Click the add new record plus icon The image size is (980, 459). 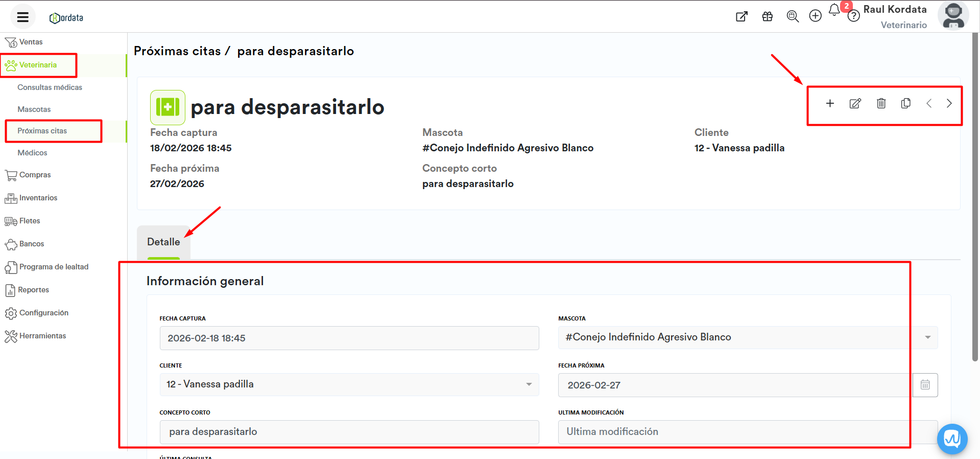point(830,103)
